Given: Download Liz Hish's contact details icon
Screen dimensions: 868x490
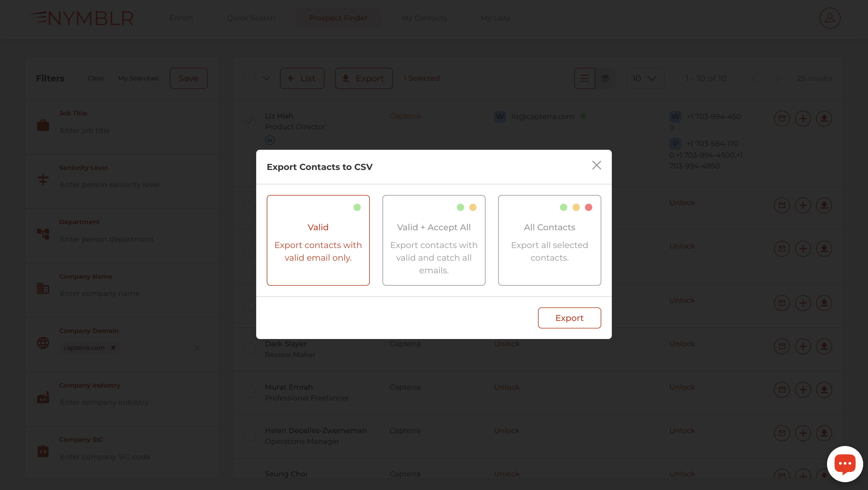Looking at the screenshot, I should (x=824, y=118).
